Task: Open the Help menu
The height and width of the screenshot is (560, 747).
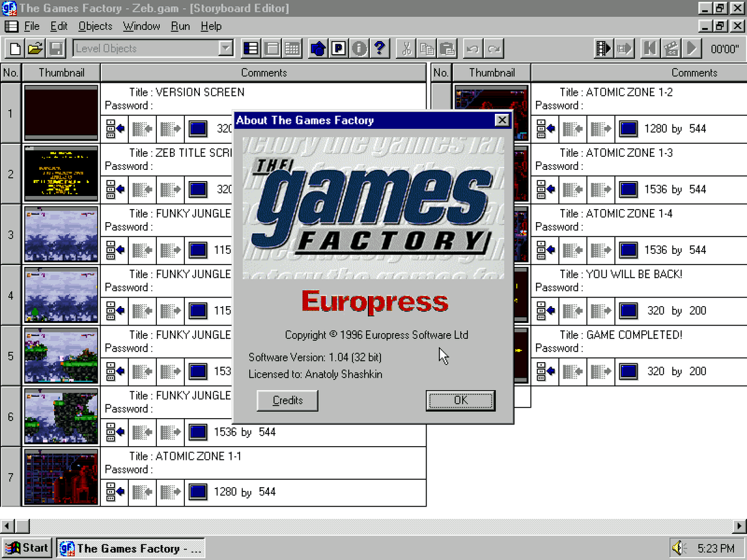Action: click(211, 26)
